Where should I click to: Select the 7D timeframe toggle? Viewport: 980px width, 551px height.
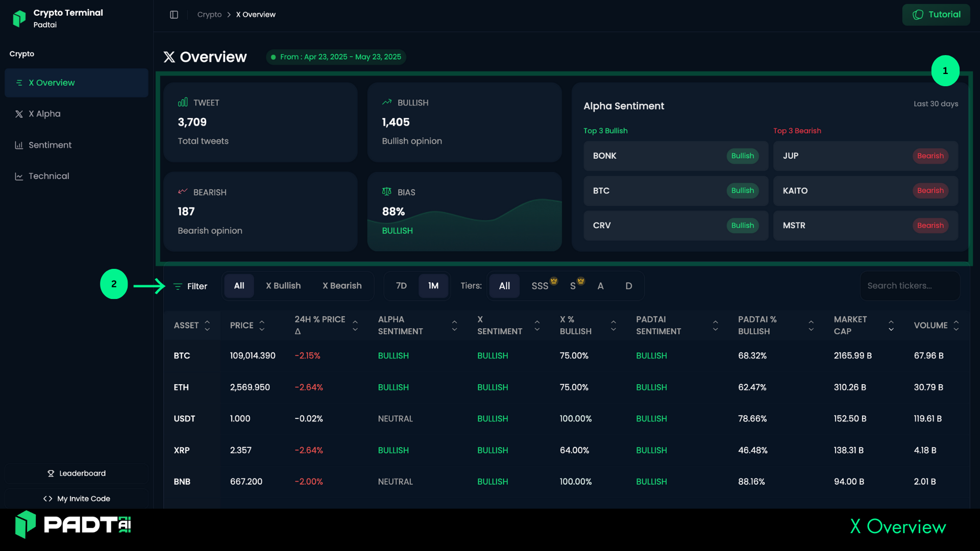tap(401, 286)
